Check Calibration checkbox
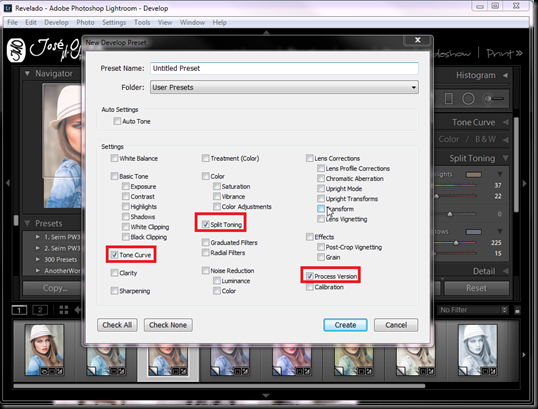The image size is (538, 409). [x=309, y=287]
